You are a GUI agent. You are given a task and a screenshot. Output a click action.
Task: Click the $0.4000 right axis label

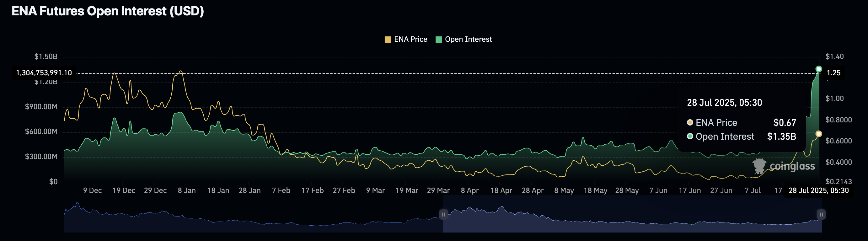tap(839, 162)
